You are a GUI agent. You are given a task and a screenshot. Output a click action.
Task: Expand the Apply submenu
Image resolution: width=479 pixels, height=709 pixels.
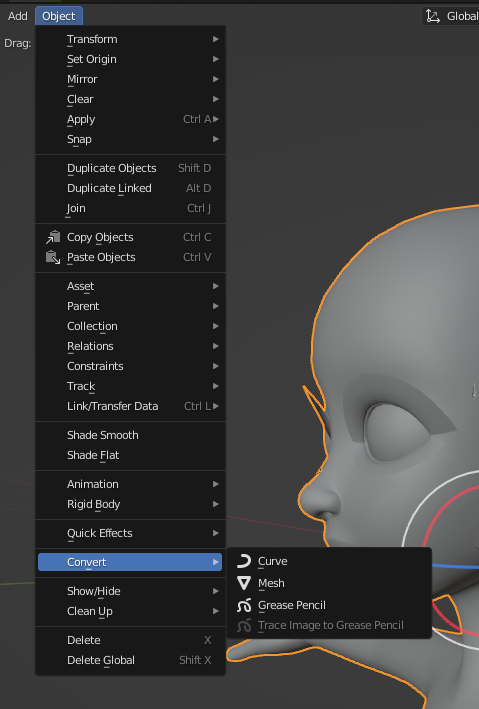click(130, 119)
